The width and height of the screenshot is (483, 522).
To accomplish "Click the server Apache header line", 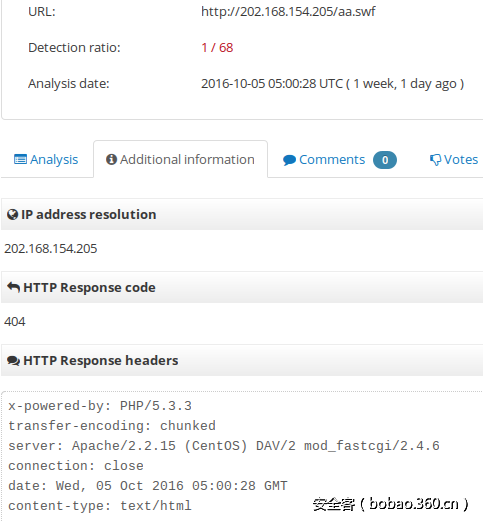I will point(224,446).
